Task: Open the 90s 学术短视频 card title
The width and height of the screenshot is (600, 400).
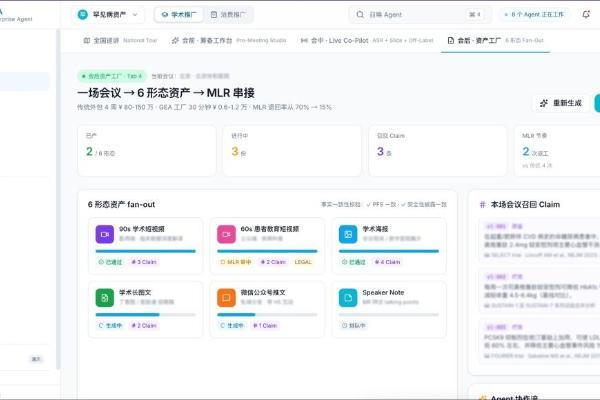Action: (x=142, y=229)
